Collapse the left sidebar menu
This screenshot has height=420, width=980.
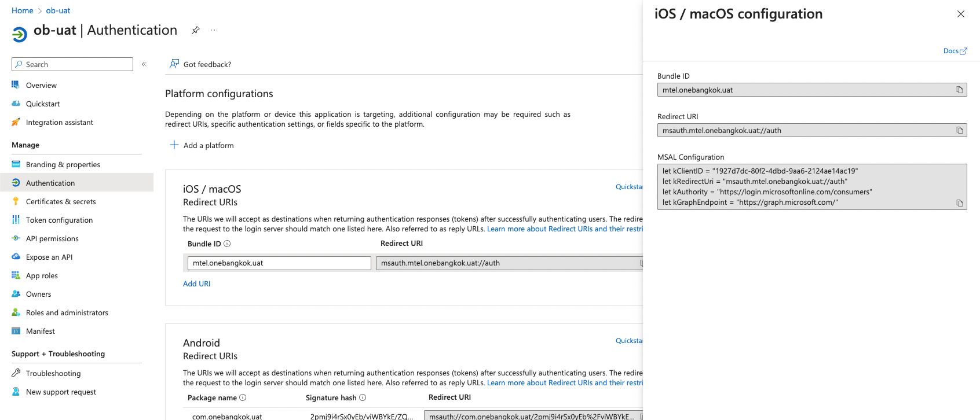(x=144, y=64)
